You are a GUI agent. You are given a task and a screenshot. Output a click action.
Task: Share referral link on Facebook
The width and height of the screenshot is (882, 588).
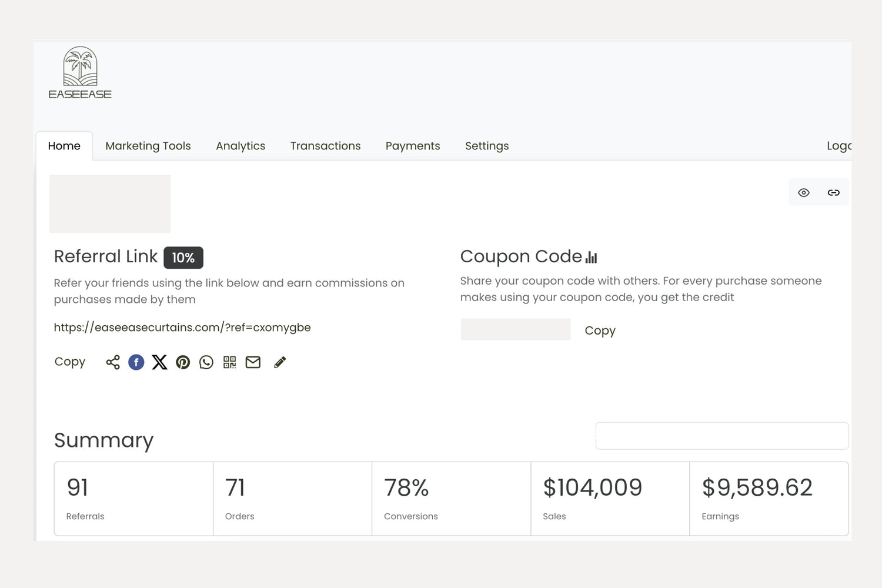point(136,362)
